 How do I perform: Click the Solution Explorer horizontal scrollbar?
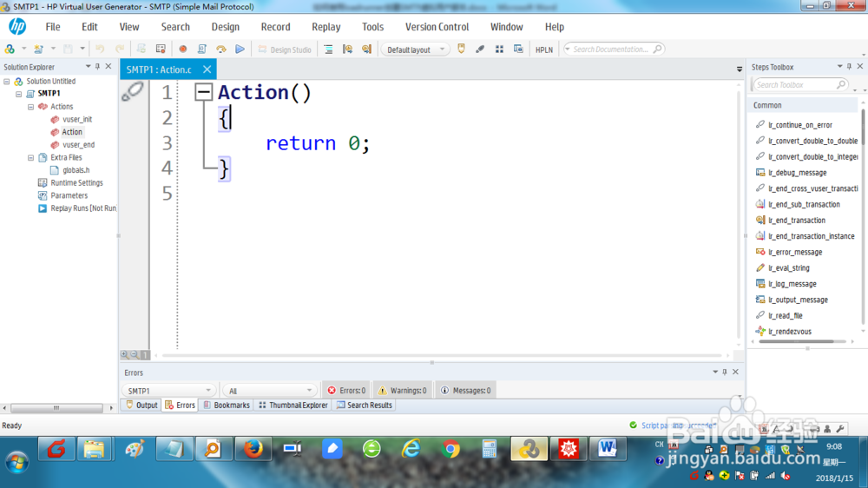[57, 408]
